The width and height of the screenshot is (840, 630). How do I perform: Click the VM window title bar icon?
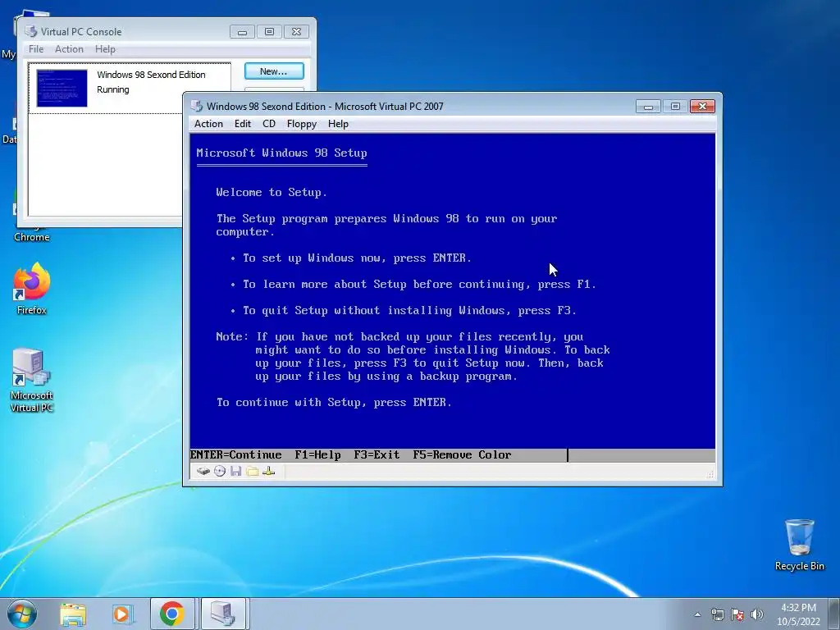tap(197, 106)
